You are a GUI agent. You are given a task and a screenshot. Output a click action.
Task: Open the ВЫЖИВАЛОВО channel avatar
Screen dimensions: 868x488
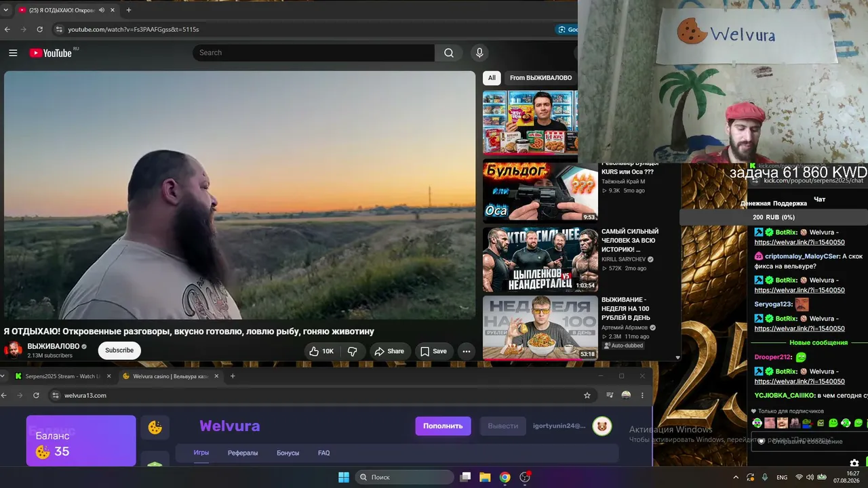point(14,350)
